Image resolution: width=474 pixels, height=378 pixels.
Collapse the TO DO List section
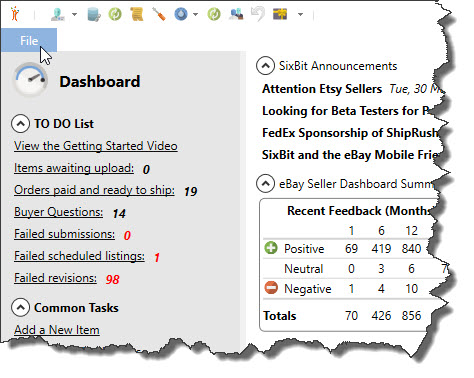[x=20, y=124]
